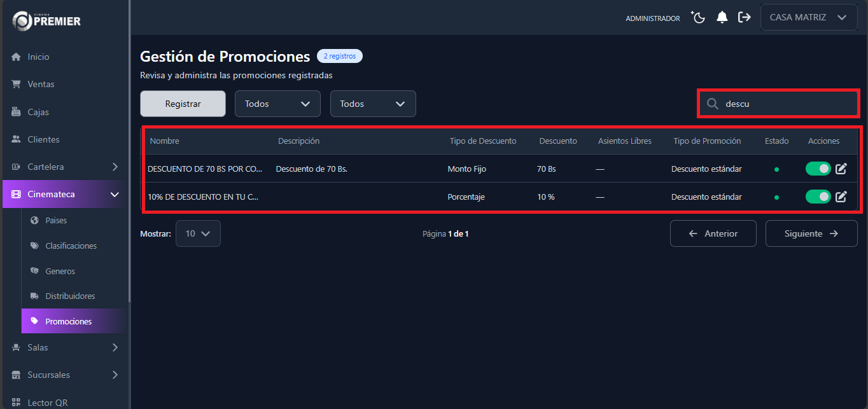Disable the 70 Bs promotion toggle
The height and width of the screenshot is (409, 868).
(x=818, y=169)
